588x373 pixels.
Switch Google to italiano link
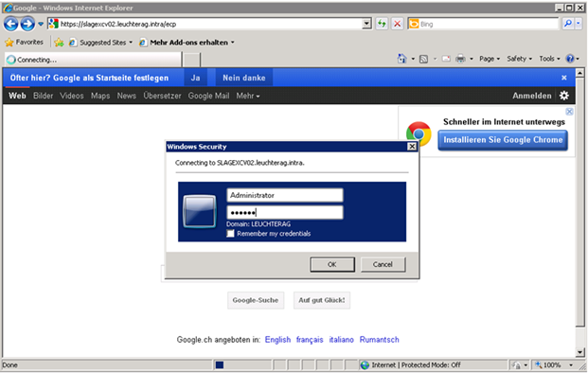pyautogui.click(x=341, y=340)
